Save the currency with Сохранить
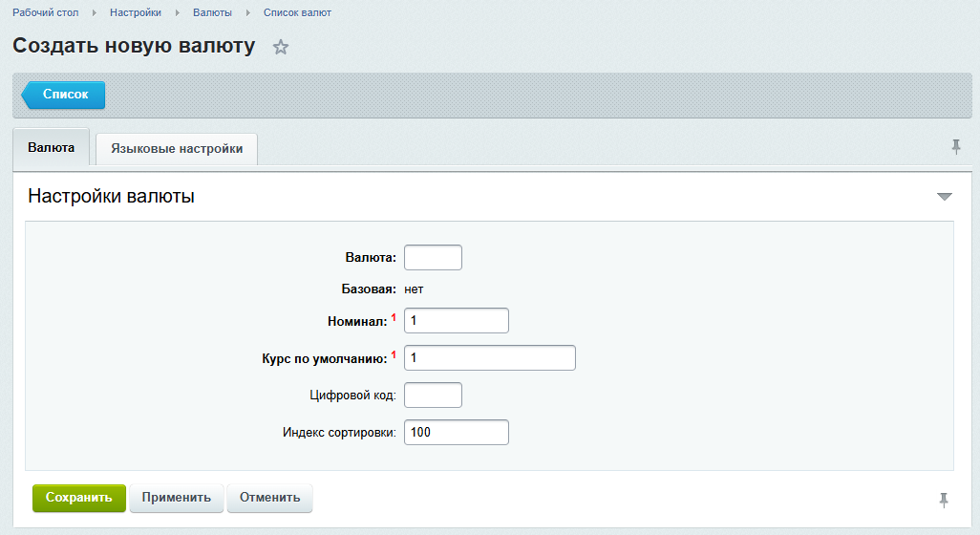The width and height of the screenshot is (980, 535). (x=78, y=498)
